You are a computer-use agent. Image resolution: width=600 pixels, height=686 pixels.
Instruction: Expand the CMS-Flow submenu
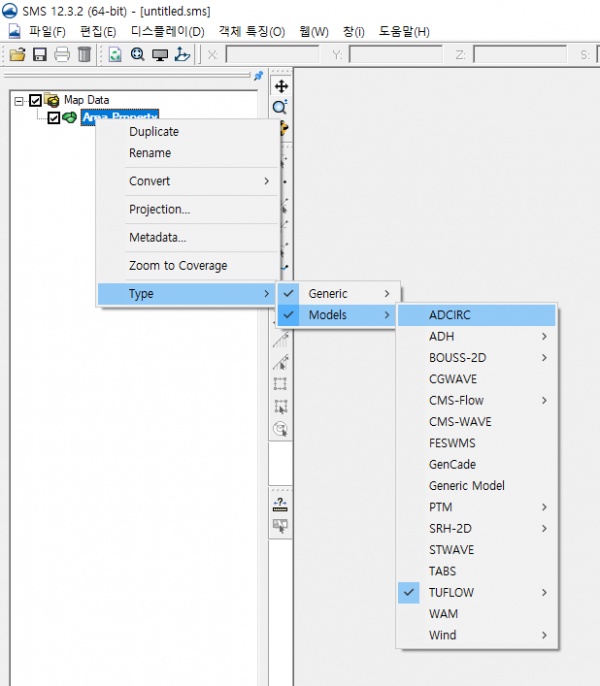[477, 400]
